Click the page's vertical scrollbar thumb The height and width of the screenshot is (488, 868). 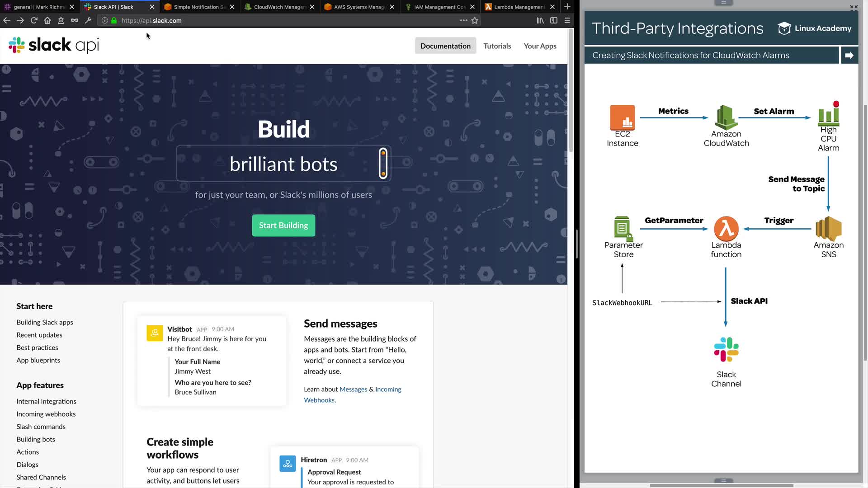571,90
